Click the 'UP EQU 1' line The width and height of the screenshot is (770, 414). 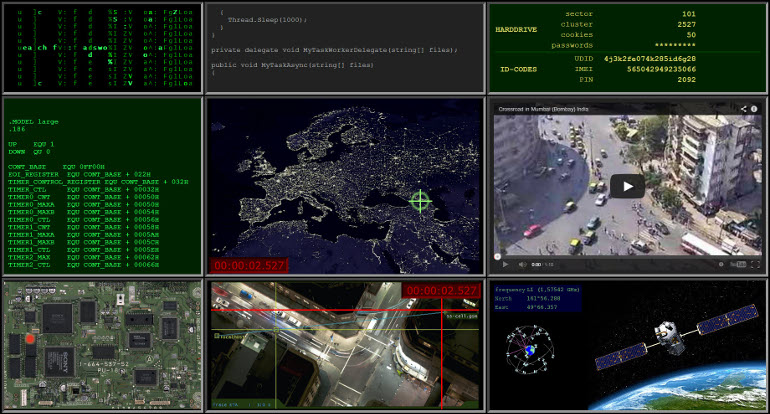[31, 144]
